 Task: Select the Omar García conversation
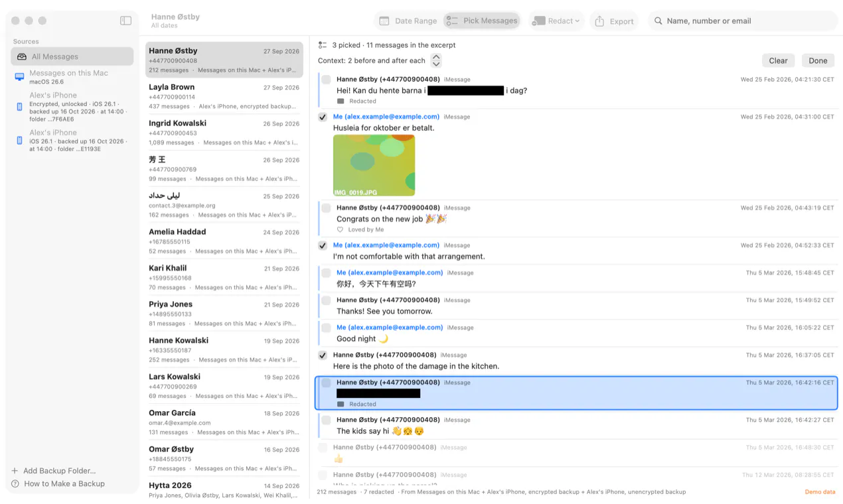click(x=224, y=422)
